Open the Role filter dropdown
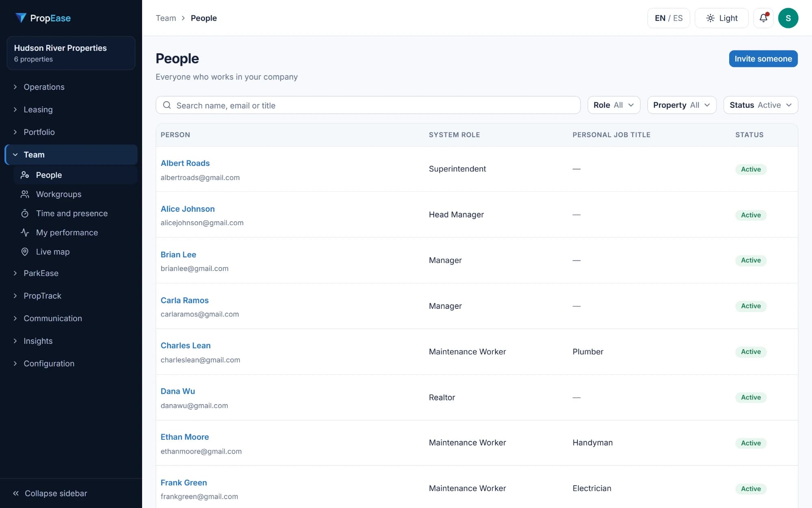The width and height of the screenshot is (812, 508). click(613, 105)
